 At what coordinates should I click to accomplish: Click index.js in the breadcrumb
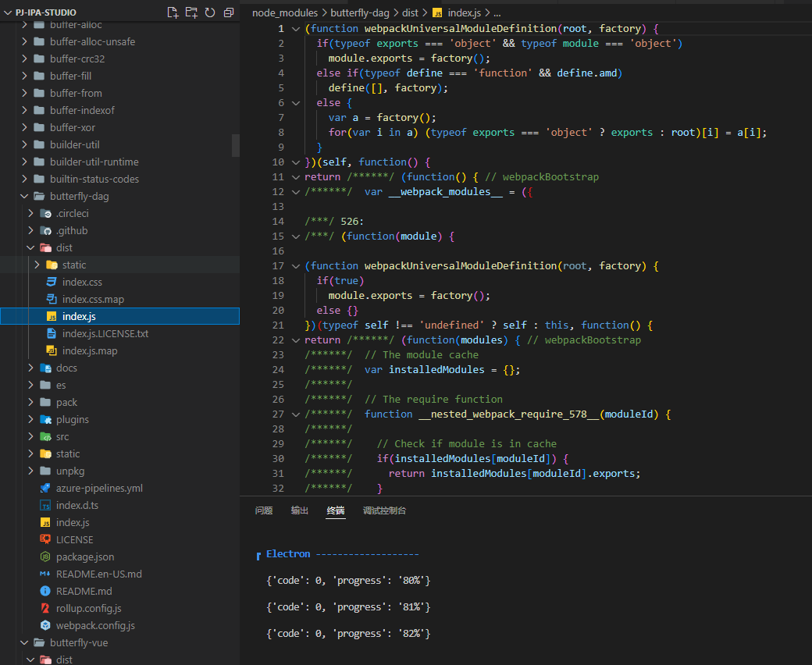point(464,13)
